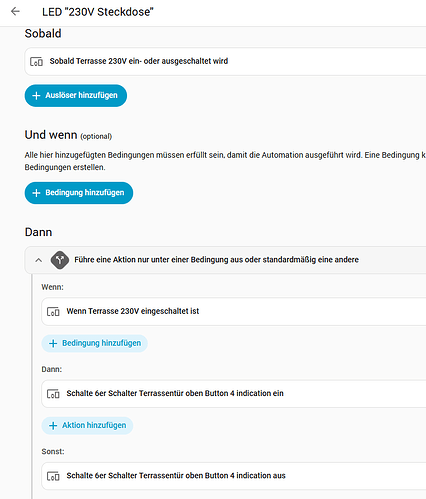Click top-level Bedingung hinzufügen button
This screenshot has width=426, height=499.
click(79, 193)
